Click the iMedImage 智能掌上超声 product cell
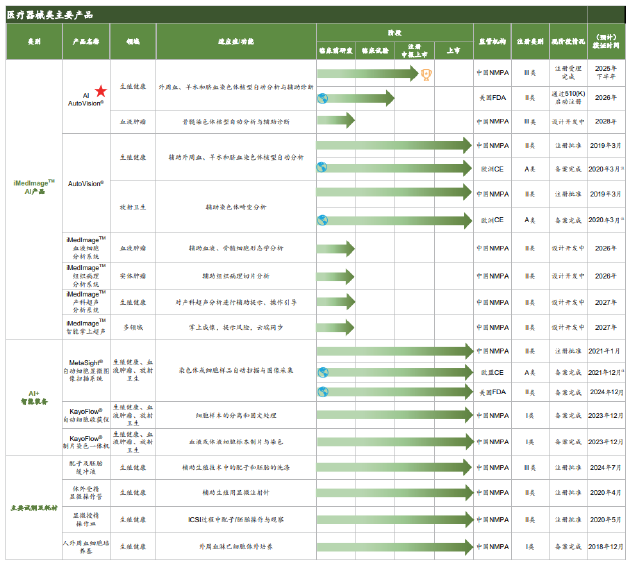 86,327
